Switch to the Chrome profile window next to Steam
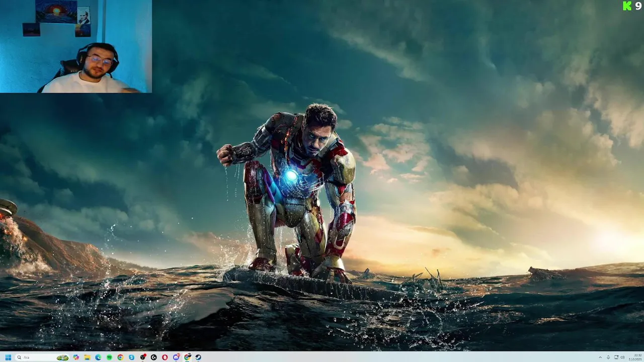644x362 pixels. pyautogui.click(x=187, y=357)
